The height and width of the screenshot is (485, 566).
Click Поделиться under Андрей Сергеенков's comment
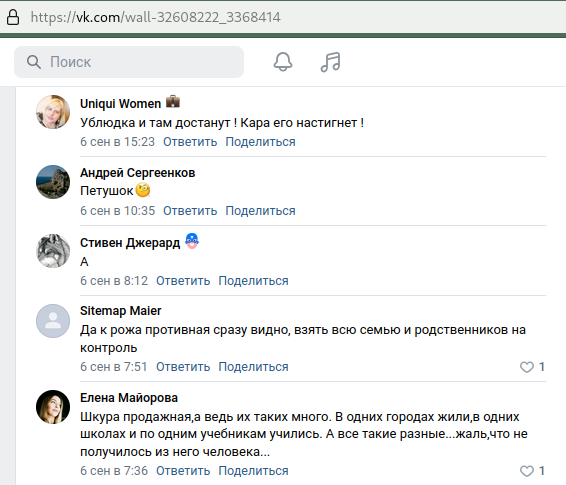tap(260, 211)
